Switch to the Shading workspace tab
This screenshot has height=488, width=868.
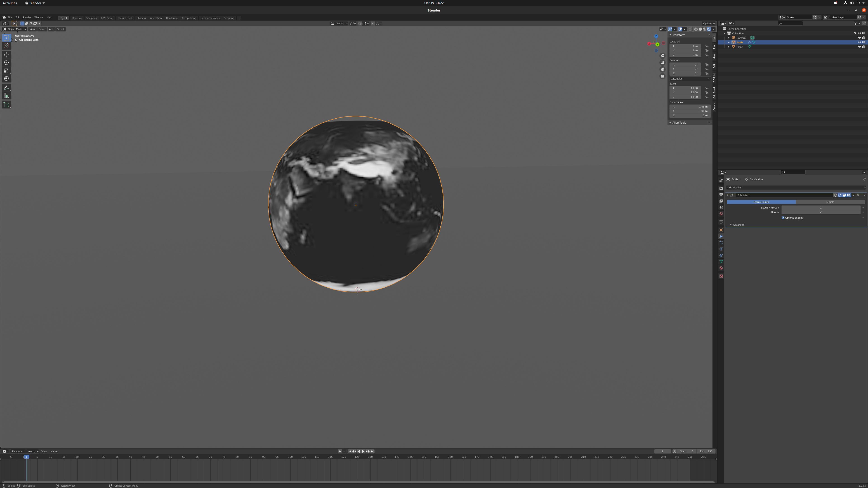pyautogui.click(x=141, y=18)
